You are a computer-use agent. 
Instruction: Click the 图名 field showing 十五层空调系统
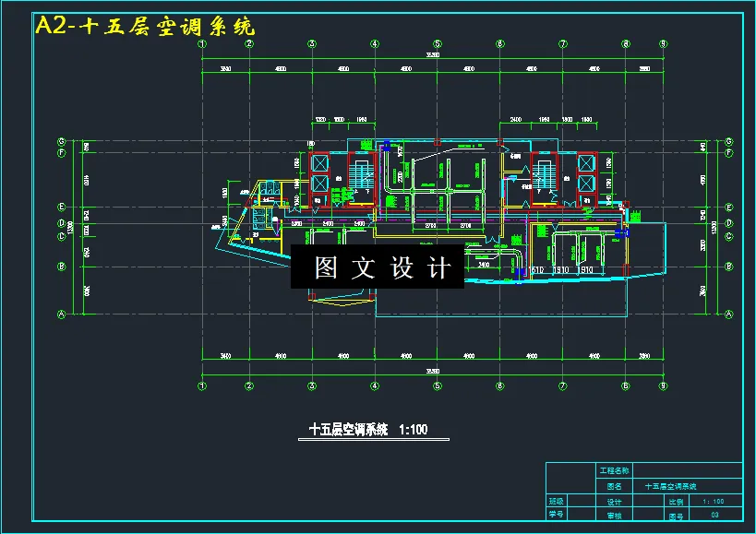(671, 485)
